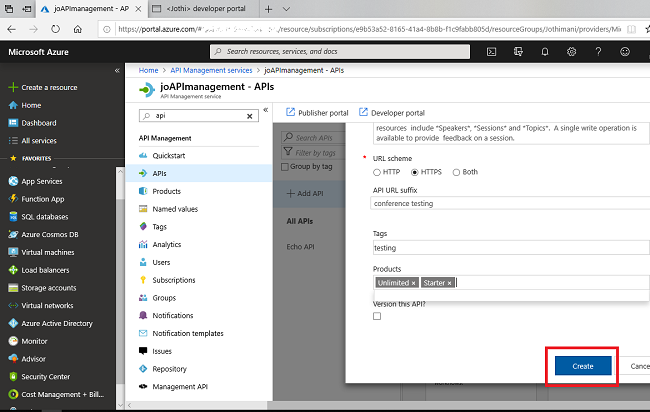Open help question mark icon
The image size is (650, 412).
[598, 52]
